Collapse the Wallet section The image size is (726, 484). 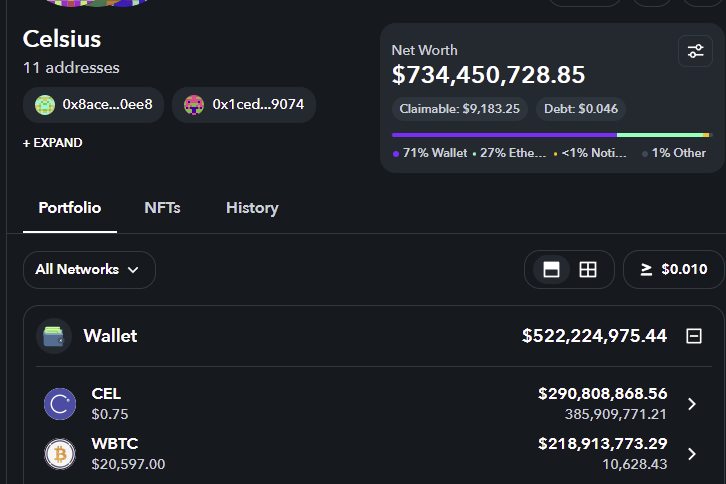click(694, 336)
